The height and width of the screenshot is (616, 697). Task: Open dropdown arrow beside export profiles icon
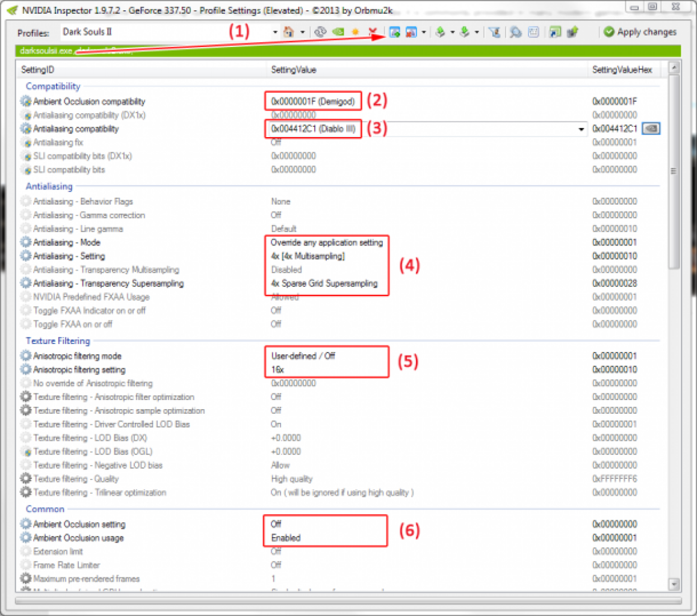click(453, 32)
